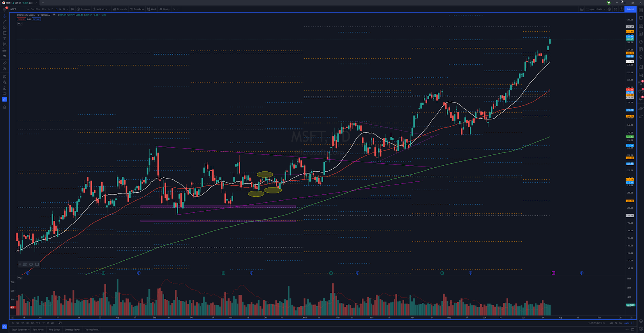
Task: Open the chart layout grid selector
Action: tap(582, 9)
